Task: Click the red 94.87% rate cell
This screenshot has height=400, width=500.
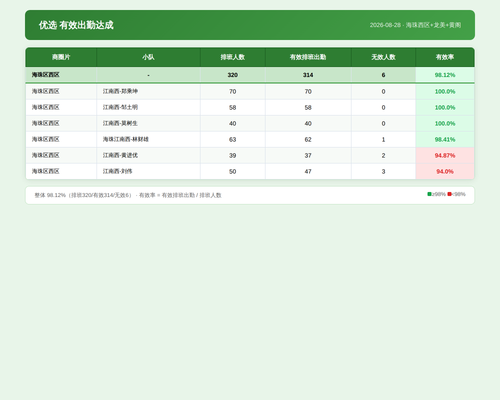Action: pyautogui.click(x=445, y=155)
